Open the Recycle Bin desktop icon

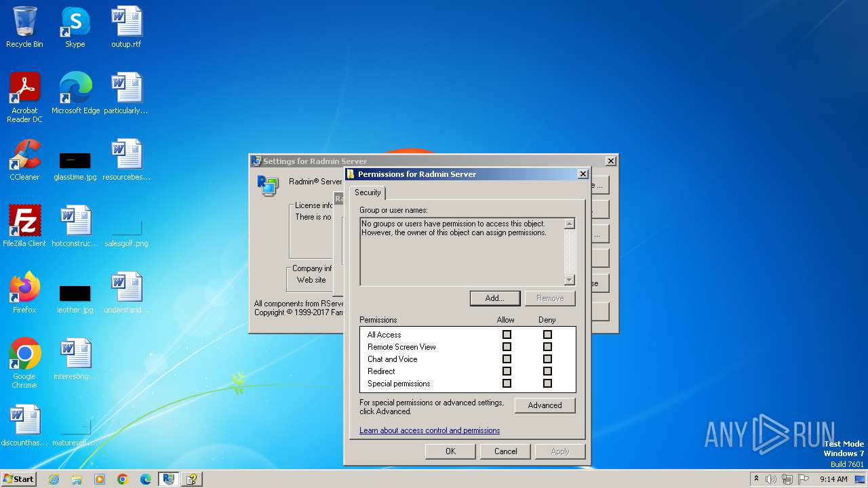[x=24, y=27]
